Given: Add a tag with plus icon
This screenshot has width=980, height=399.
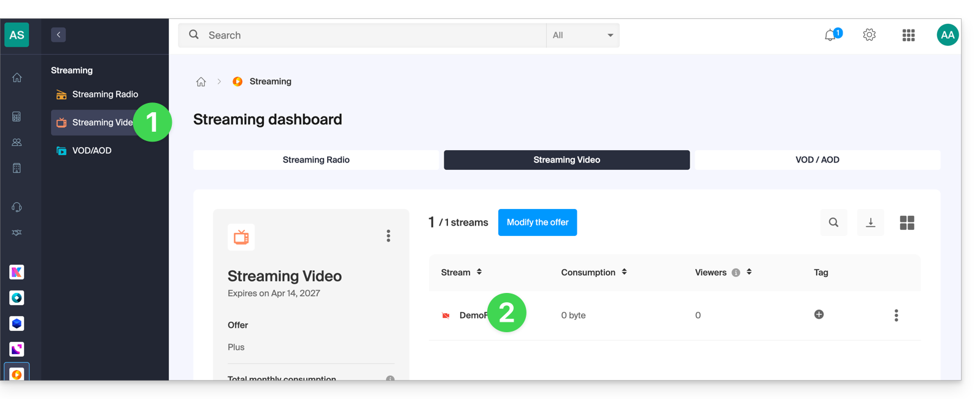Looking at the screenshot, I should point(819,314).
